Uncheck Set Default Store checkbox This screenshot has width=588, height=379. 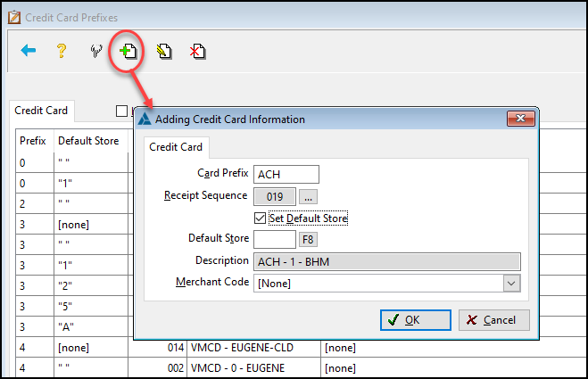pyautogui.click(x=260, y=218)
